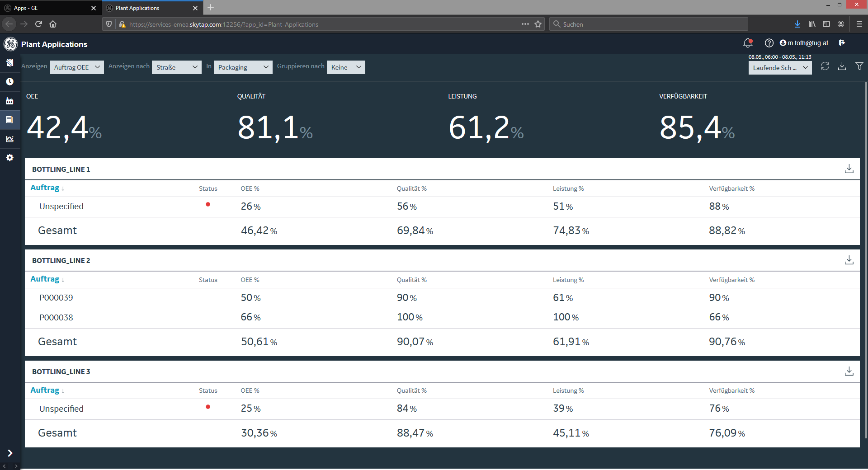Open the Anzeigen 'Auftrag OEE' dropdown
Viewport: 868px width, 470px height.
pyautogui.click(x=76, y=67)
